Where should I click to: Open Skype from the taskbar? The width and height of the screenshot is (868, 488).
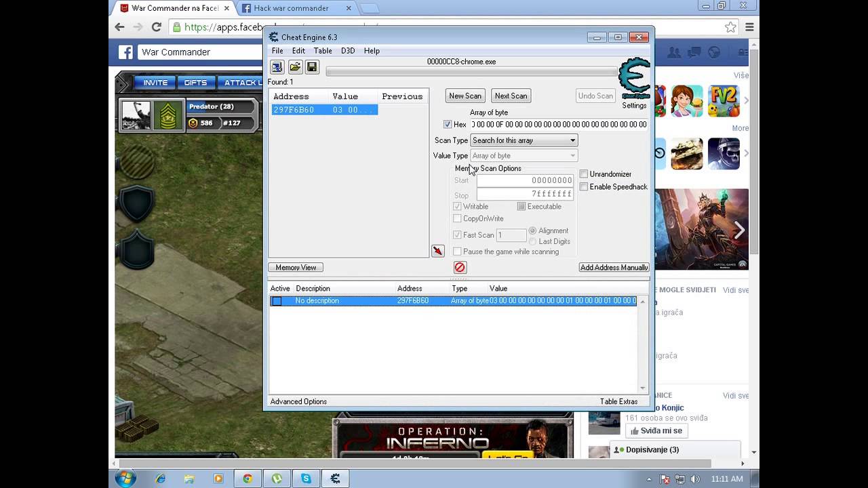click(305, 479)
